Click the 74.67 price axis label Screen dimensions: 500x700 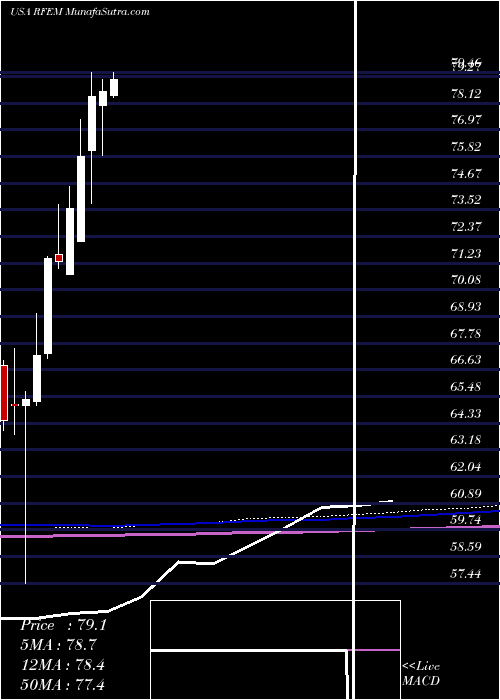[466, 173]
